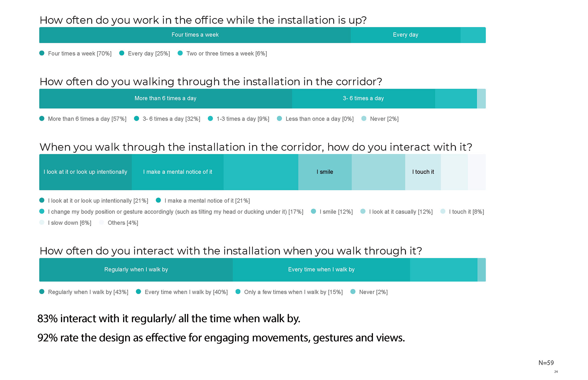Click the "Every day [25%]" legend label

[149, 54]
